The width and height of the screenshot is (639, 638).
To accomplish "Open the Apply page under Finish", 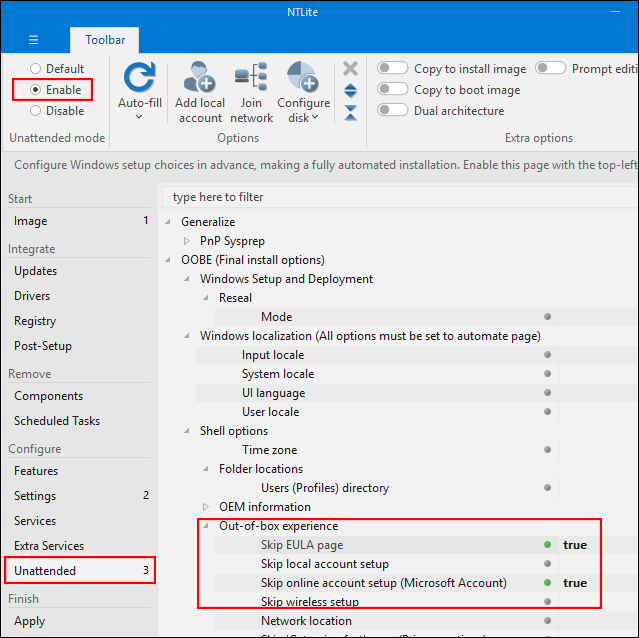I will click(x=29, y=621).
